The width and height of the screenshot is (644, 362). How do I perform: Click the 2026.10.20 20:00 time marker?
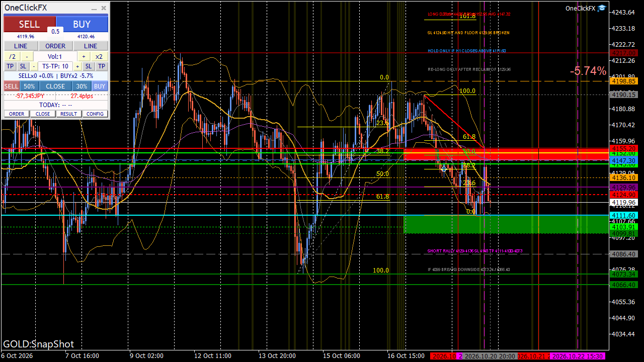(x=489, y=356)
